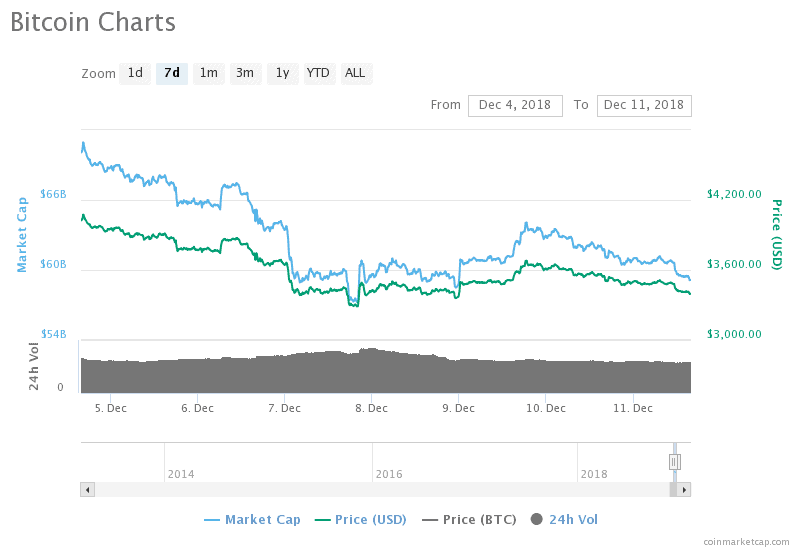The height and width of the screenshot is (550, 800).
Task: Click the 10. Dec axis label
Action: (x=546, y=408)
